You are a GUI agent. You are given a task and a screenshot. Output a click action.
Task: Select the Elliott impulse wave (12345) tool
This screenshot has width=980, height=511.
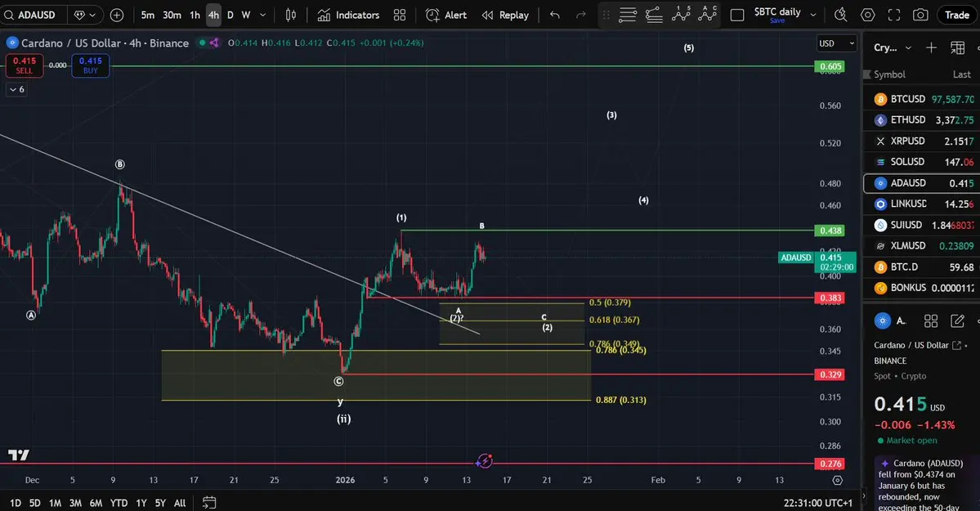click(x=681, y=15)
